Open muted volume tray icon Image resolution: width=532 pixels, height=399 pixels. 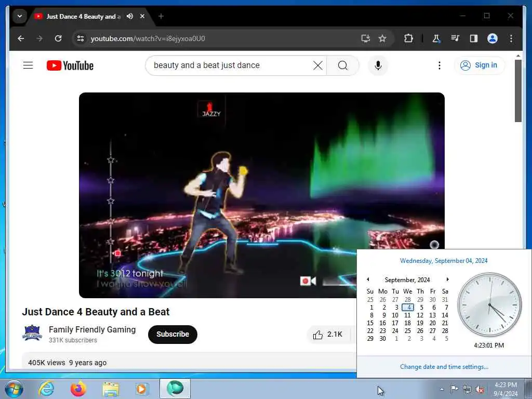(480, 390)
